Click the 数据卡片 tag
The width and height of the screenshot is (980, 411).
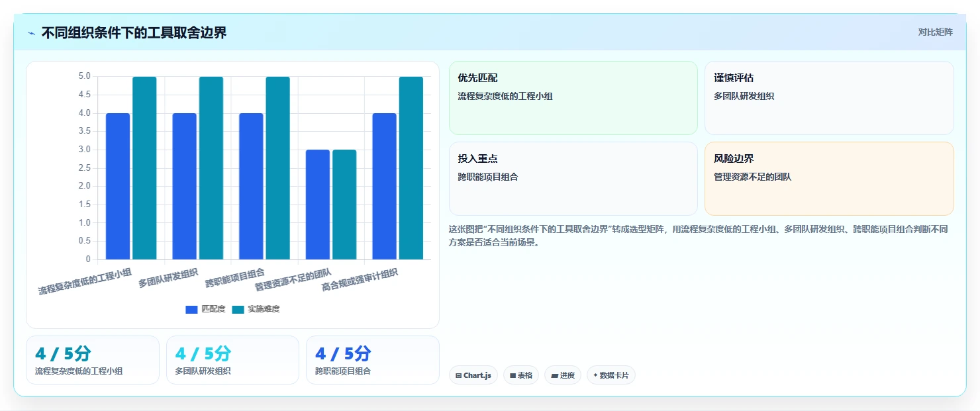click(611, 375)
